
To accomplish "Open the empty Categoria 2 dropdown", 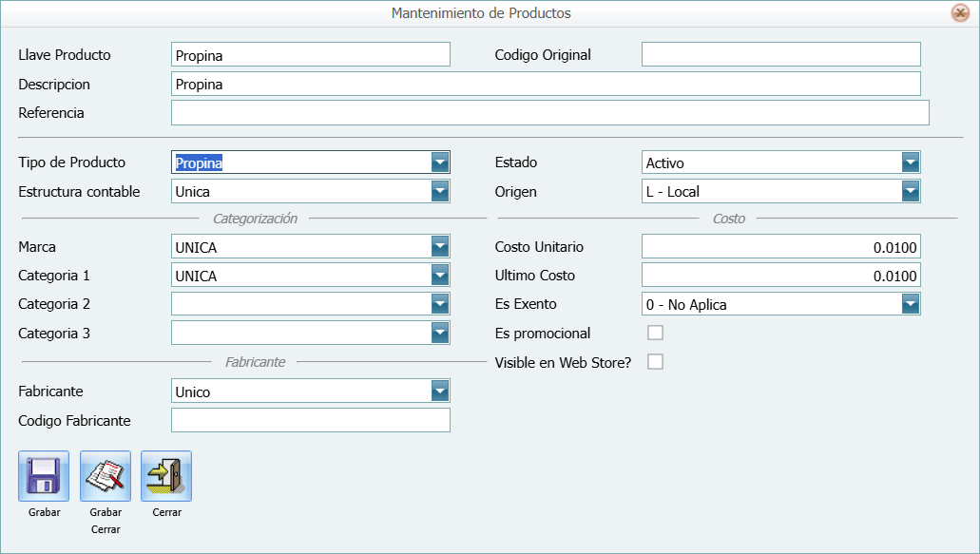I will [439, 304].
